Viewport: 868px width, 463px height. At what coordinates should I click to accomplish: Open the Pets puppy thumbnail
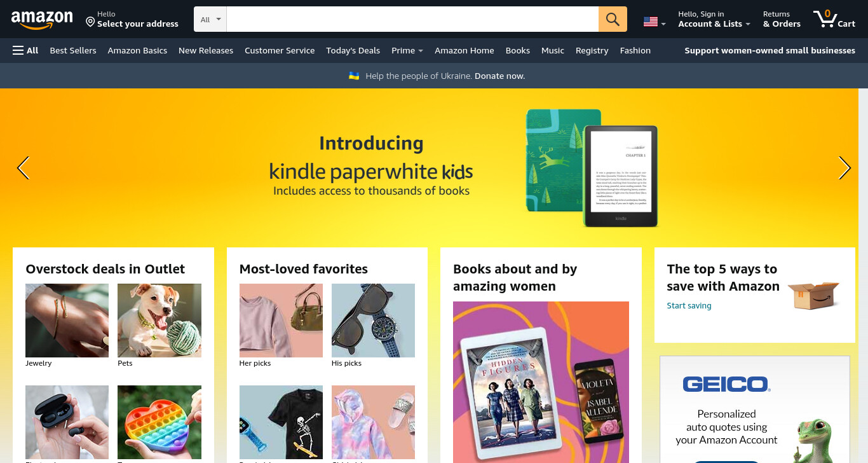point(159,321)
